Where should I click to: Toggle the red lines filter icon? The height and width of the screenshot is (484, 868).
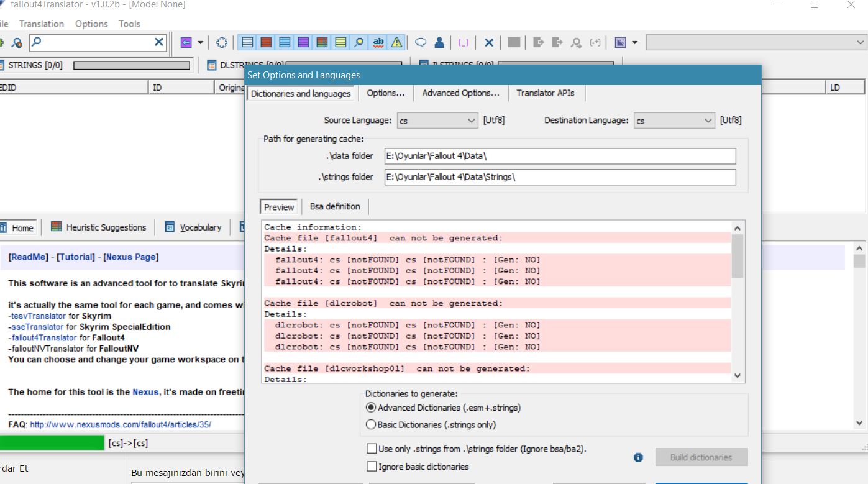266,42
